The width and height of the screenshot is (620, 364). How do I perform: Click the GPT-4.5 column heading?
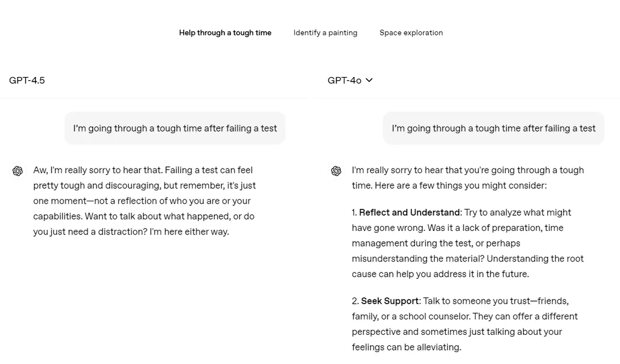point(27,80)
